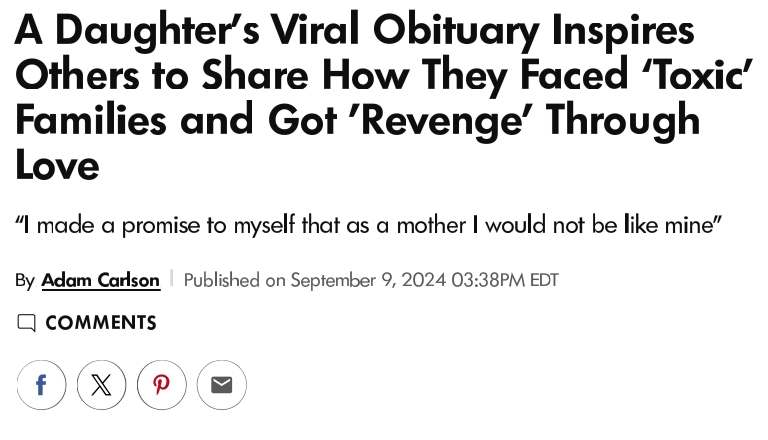Click the word 'Toxic' in the headline
Screen dimensions: 768x440
tap(688, 75)
